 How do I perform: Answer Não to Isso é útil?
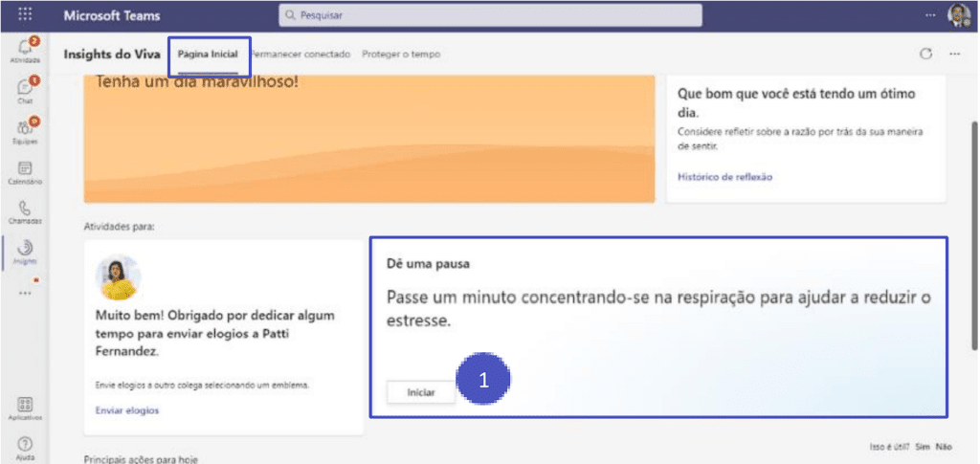click(x=944, y=447)
